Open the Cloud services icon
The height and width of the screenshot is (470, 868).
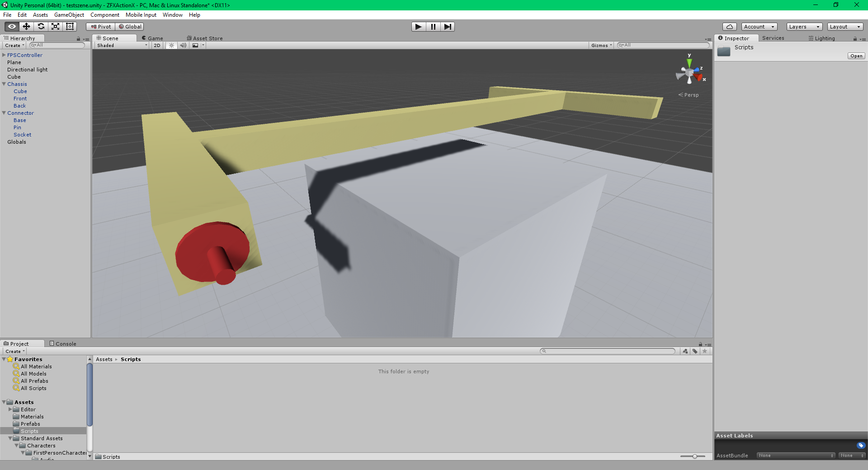click(729, 27)
